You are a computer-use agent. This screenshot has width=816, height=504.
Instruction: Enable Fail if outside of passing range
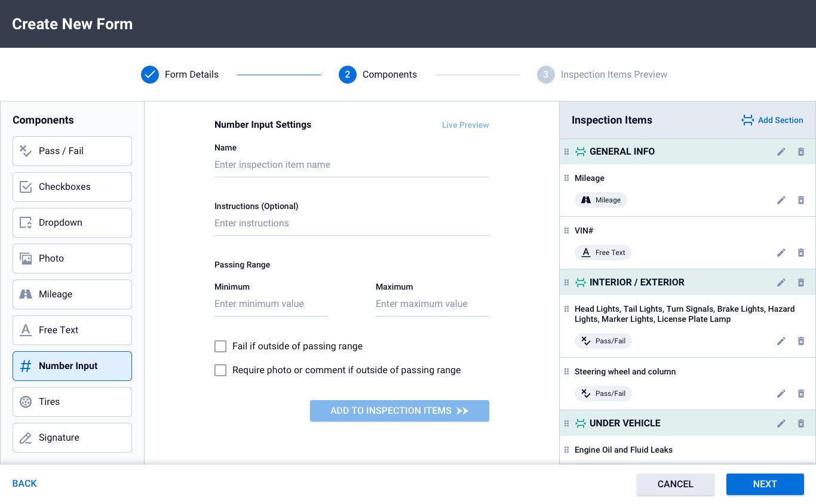click(220, 346)
